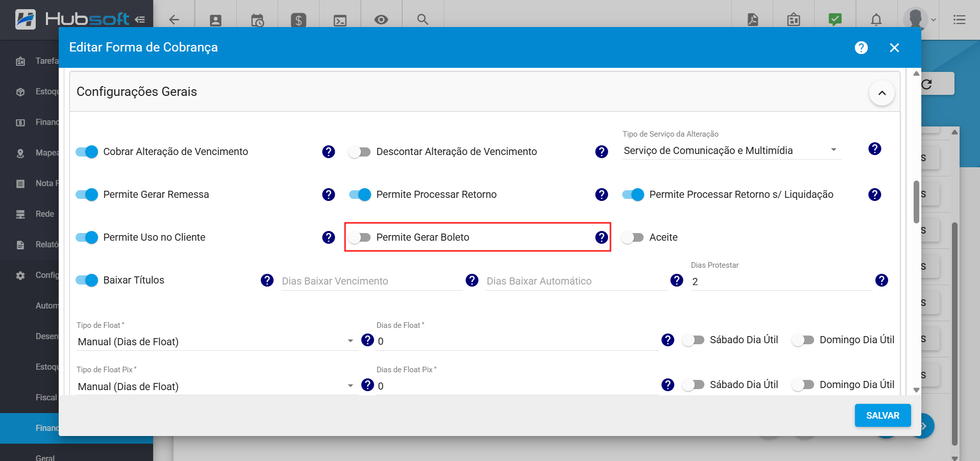980x461 pixels.
Task: Open the list menu icon at top right
Action: pyautogui.click(x=960, y=20)
